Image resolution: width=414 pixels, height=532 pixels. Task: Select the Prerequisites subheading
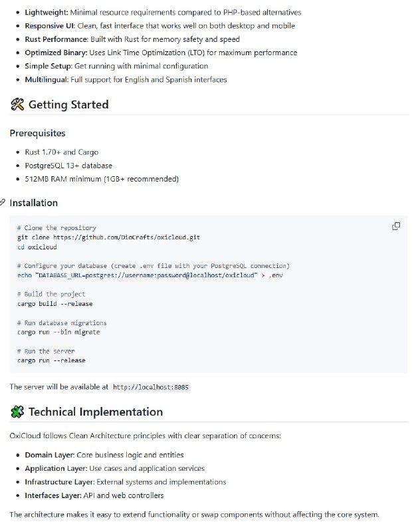37,133
